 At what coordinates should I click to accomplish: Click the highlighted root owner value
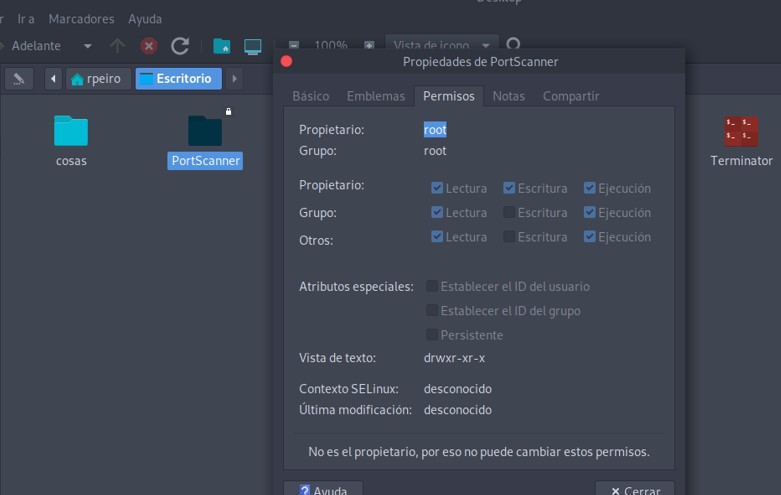[435, 129]
